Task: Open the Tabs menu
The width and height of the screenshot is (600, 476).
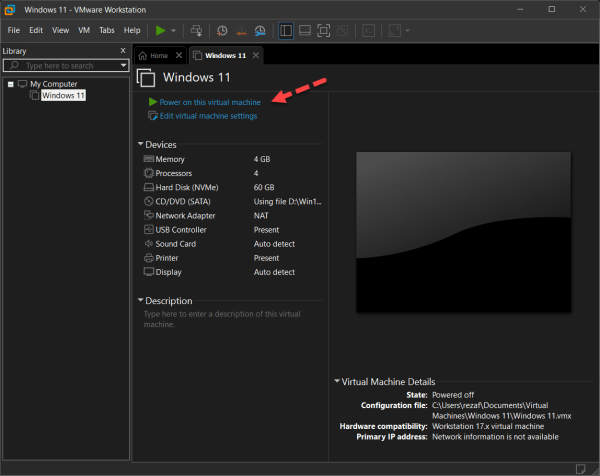Action: 107,30
